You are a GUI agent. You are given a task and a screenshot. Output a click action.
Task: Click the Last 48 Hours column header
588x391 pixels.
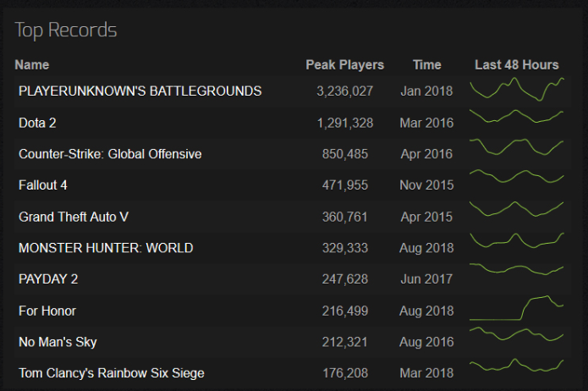tap(517, 65)
